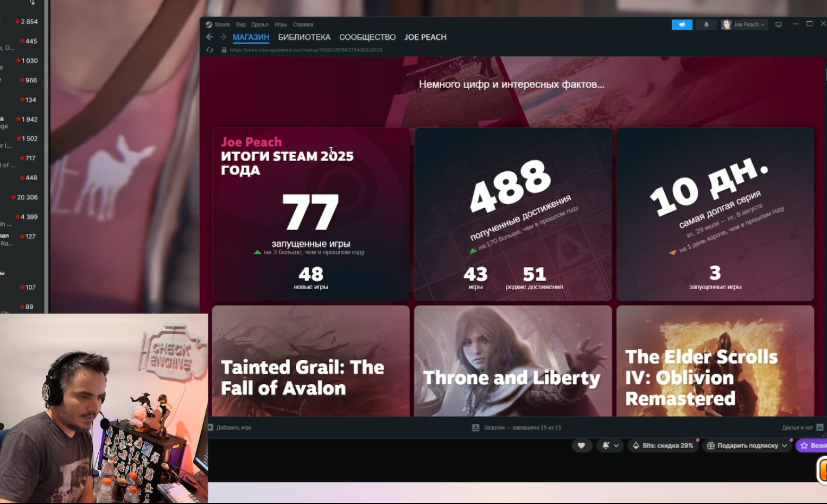Open the Друзья и чат friends icon
The width and height of the screenshot is (827, 504).
820,428
